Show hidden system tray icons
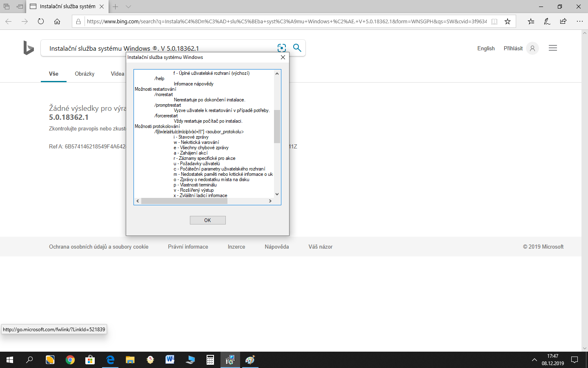The image size is (588, 368). coord(534,360)
